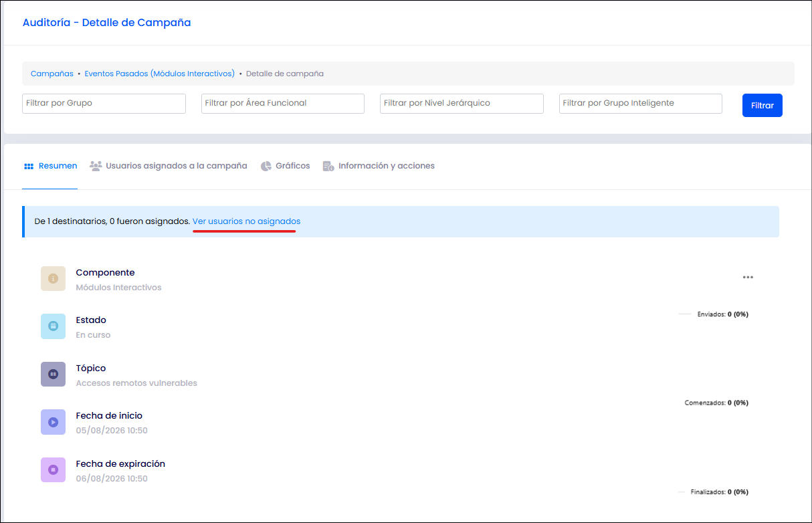This screenshot has width=812, height=523.
Task: Click the Comenzados: 0 (0%) label
Action: click(716, 403)
